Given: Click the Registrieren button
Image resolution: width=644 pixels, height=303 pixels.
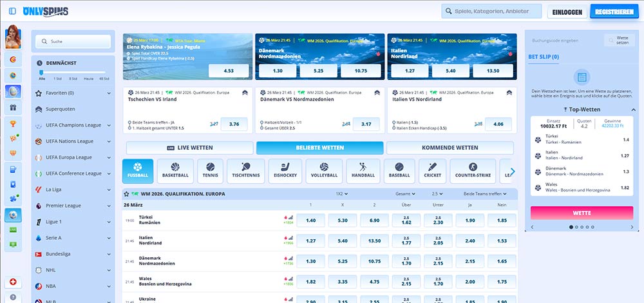Looking at the screenshot, I should coord(613,12).
